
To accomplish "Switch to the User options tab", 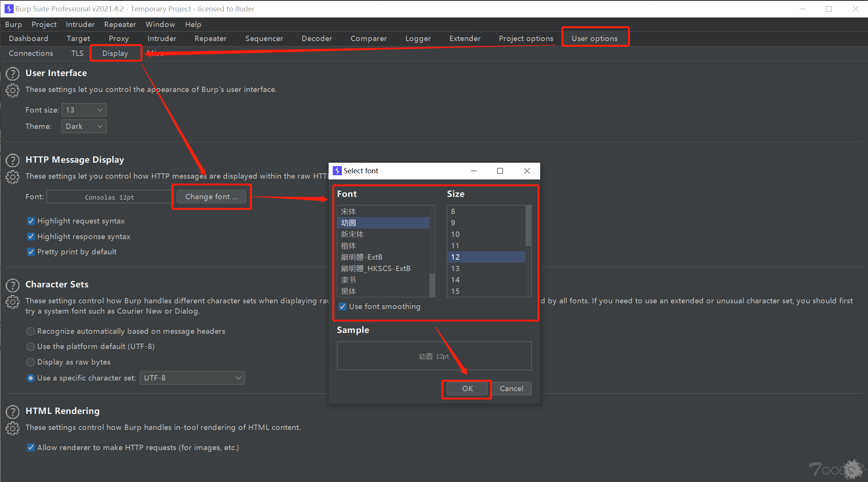I will coord(594,38).
